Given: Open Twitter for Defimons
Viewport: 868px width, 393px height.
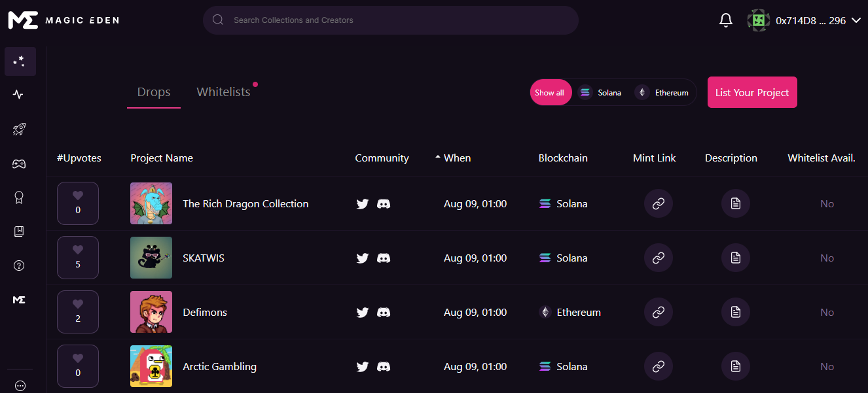Looking at the screenshot, I should point(363,313).
